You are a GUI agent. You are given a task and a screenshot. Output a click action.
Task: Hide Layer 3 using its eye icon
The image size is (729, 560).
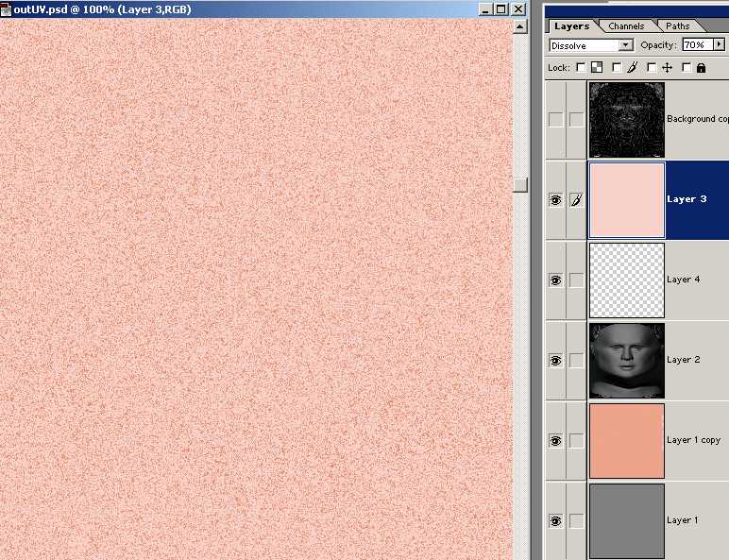click(x=555, y=200)
